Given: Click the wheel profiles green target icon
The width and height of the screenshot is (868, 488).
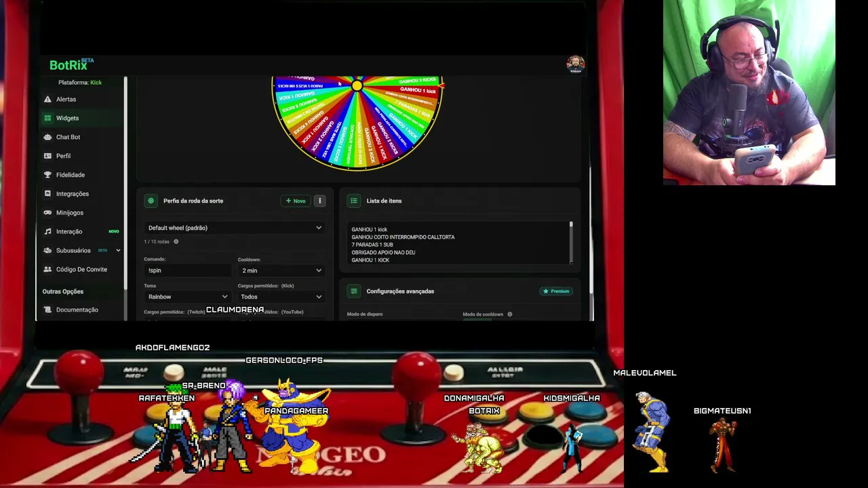Looking at the screenshot, I should click(x=151, y=201).
